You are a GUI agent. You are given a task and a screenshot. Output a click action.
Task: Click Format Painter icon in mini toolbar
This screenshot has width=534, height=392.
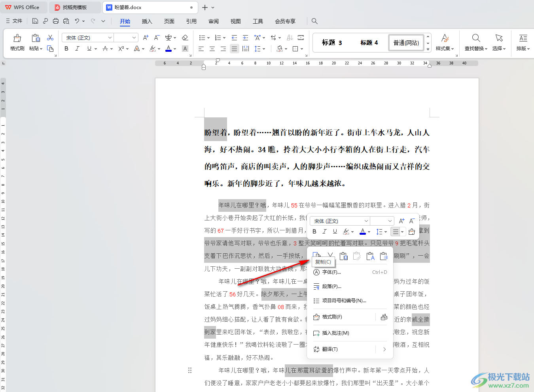pyautogui.click(x=412, y=232)
